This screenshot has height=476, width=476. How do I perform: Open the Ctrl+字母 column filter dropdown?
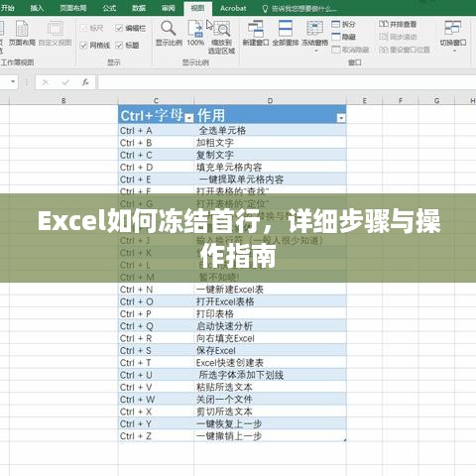click(189, 118)
